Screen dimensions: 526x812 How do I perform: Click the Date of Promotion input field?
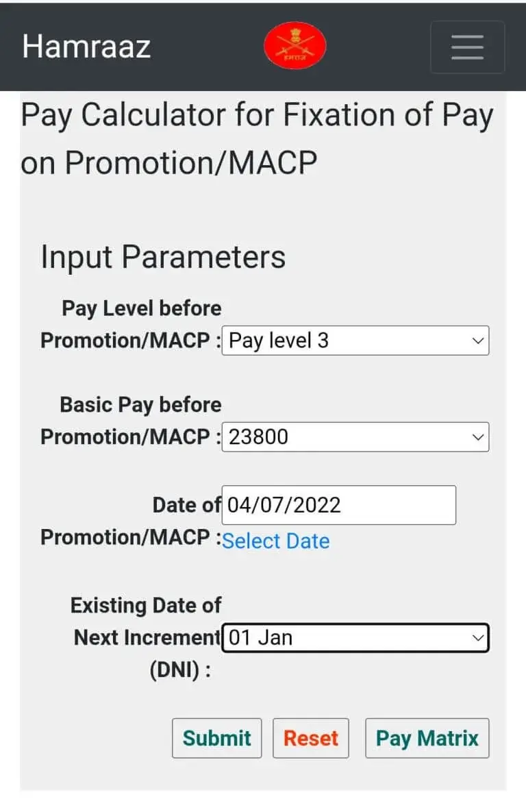pos(338,505)
